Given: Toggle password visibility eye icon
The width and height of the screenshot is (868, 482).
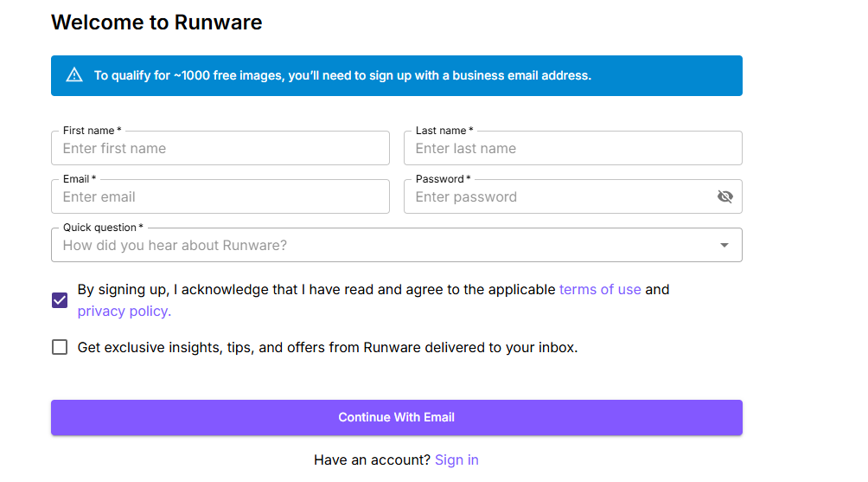Looking at the screenshot, I should pyautogui.click(x=724, y=196).
